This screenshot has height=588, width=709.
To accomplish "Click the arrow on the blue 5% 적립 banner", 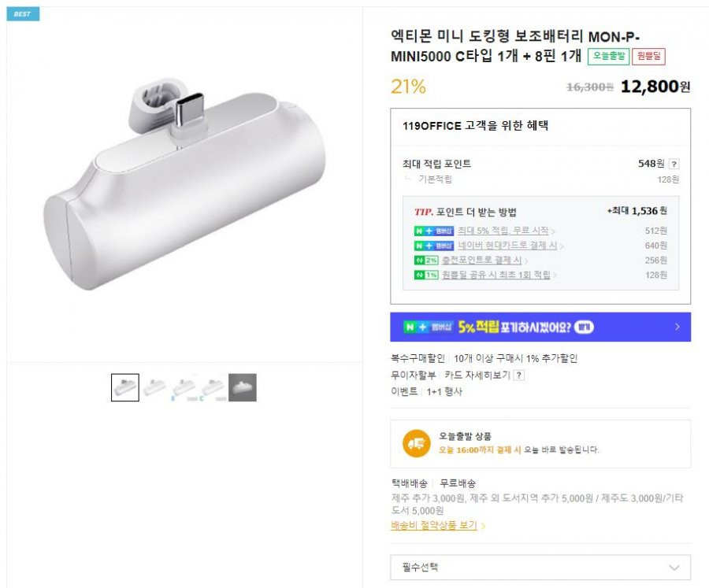I will [677, 327].
